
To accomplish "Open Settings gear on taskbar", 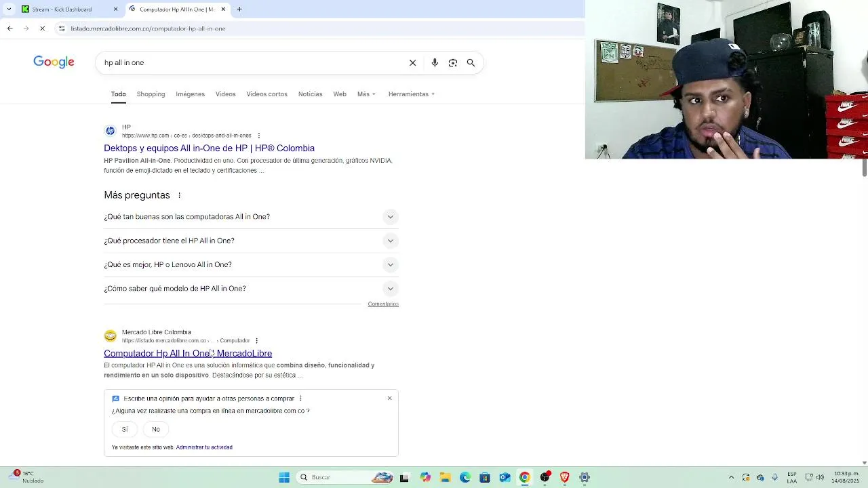I will (585, 477).
